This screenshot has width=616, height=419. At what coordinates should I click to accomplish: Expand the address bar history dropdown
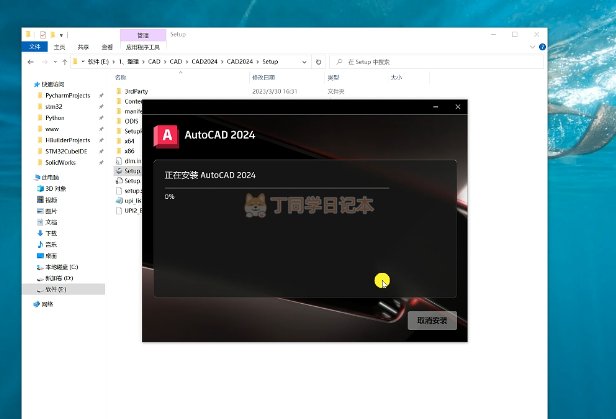click(304, 62)
